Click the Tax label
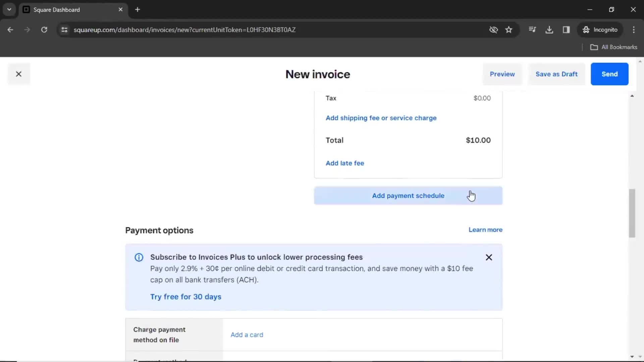 pos(331,98)
